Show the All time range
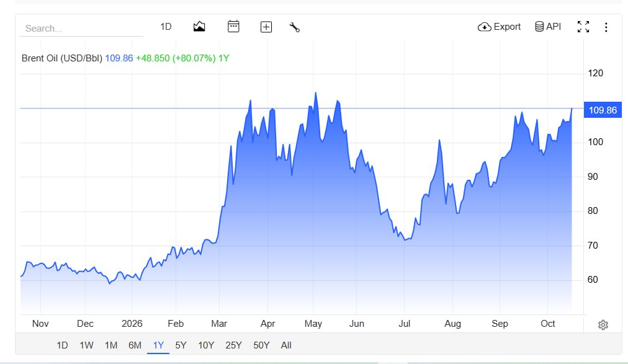The height and width of the screenshot is (364, 628). pos(286,345)
